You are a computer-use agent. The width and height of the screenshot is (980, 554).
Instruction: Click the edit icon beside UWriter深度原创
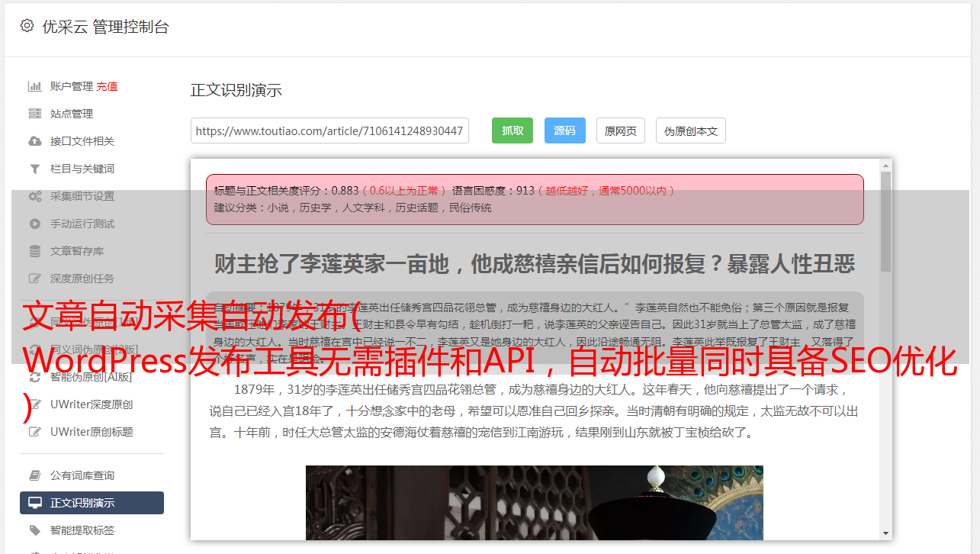(x=34, y=404)
